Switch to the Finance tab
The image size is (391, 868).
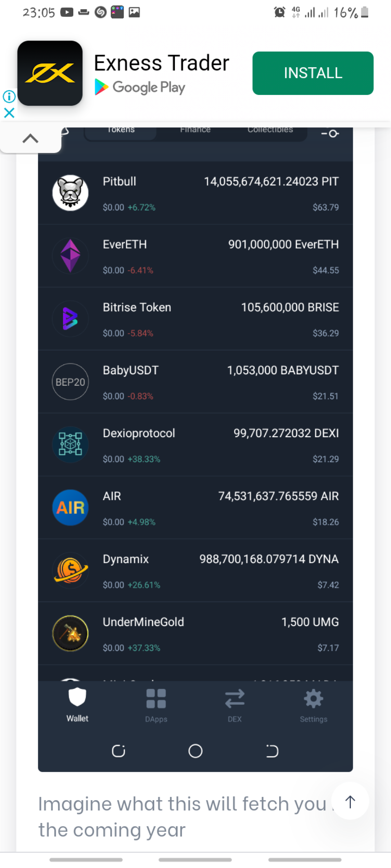[x=195, y=130]
